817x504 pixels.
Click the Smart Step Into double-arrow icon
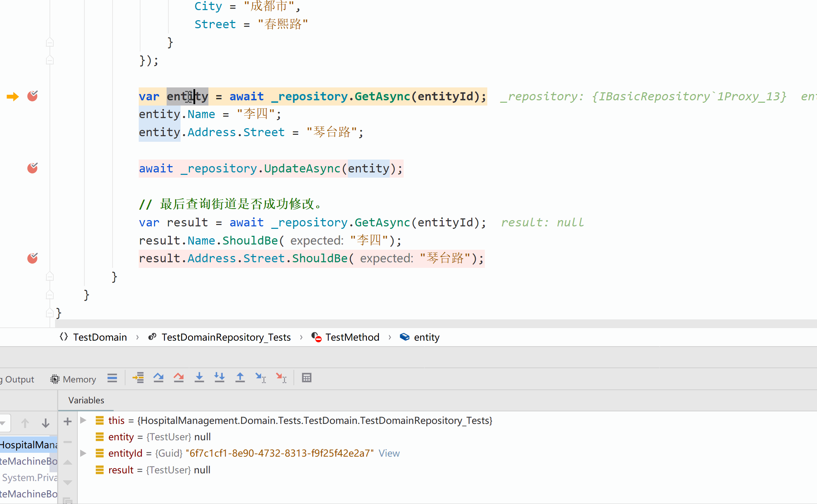[219, 378]
